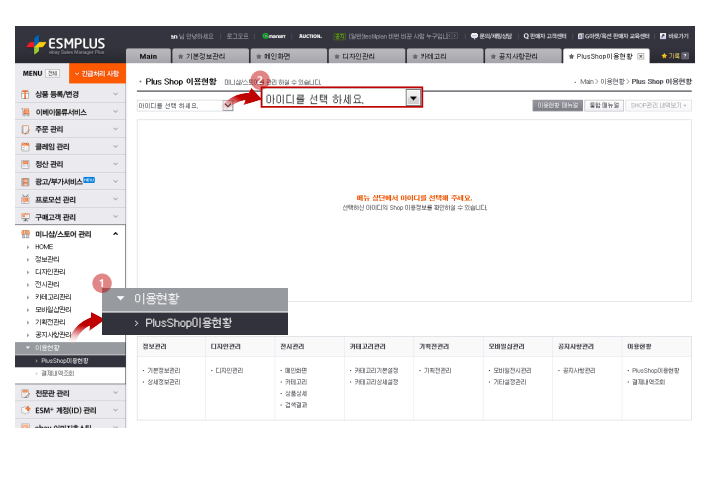Click the 문의/채팅상담 chat icon link
Screen dimensions: 715x489
491,36
